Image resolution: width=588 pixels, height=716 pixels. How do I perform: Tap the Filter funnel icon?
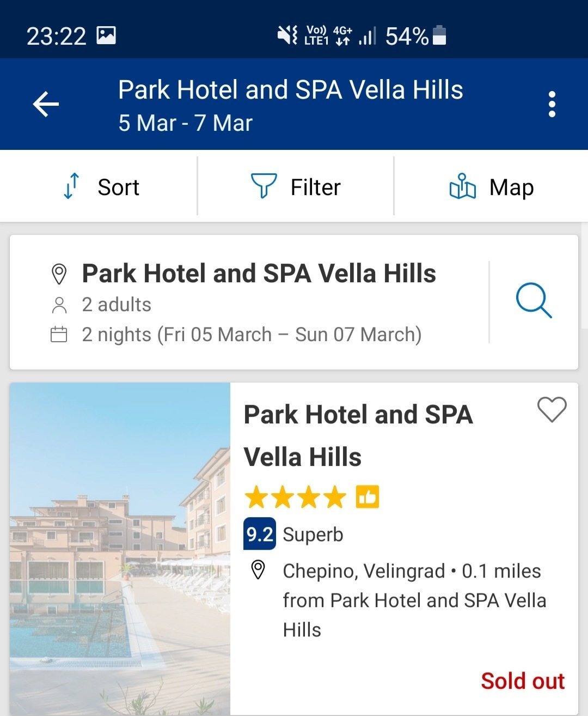pos(264,186)
